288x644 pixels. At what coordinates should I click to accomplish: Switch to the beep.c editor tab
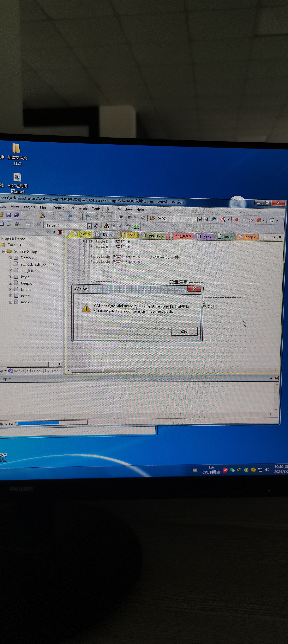click(248, 237)
